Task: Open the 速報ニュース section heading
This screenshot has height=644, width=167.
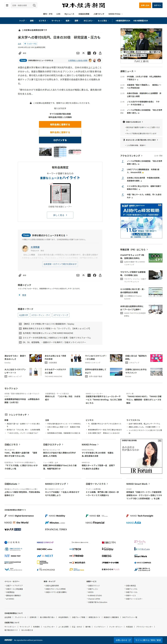Action: click(128, 71)
